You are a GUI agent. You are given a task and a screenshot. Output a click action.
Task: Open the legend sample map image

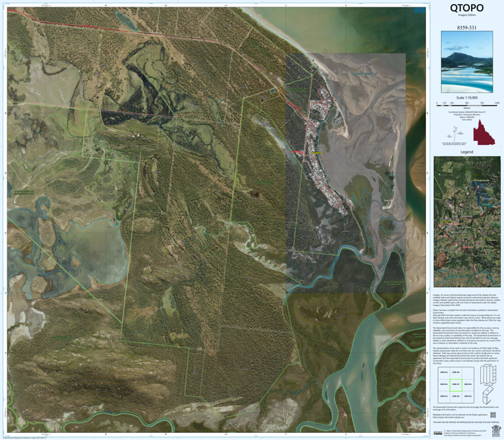point(466,222)
